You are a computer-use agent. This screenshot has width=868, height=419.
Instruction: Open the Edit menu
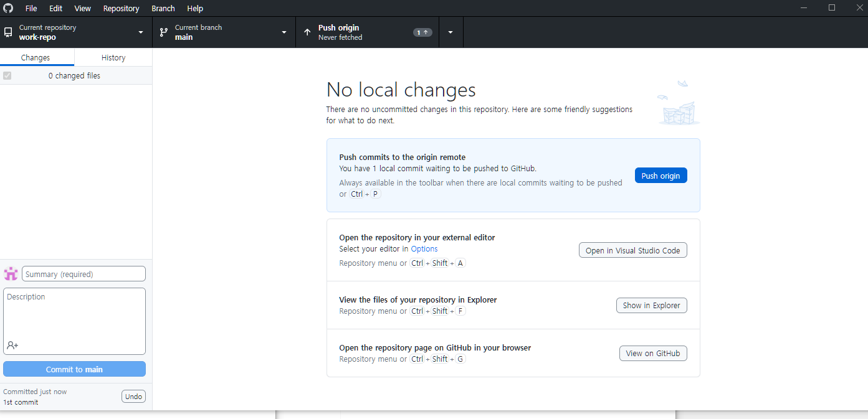[56, 8]
